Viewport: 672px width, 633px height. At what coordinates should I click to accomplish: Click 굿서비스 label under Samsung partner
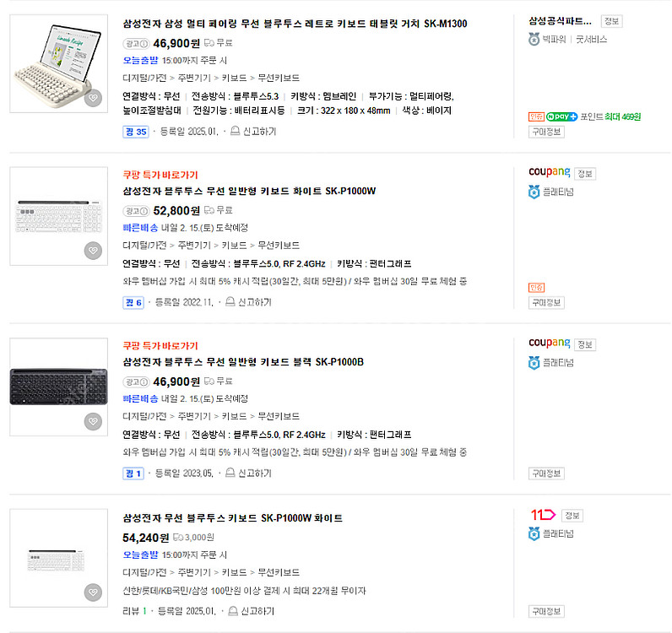(591, 40)
